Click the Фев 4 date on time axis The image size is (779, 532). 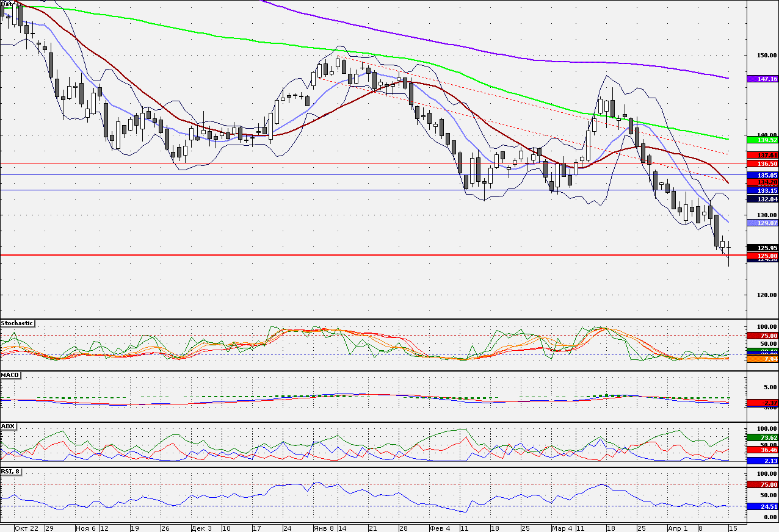[x=440, y=528]
